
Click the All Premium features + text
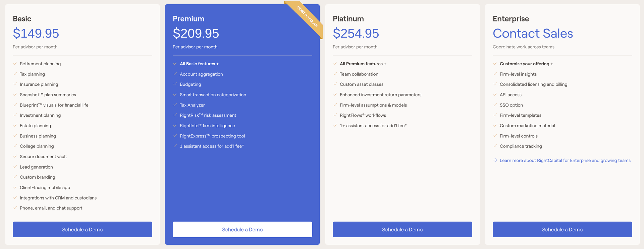point(363,64)
